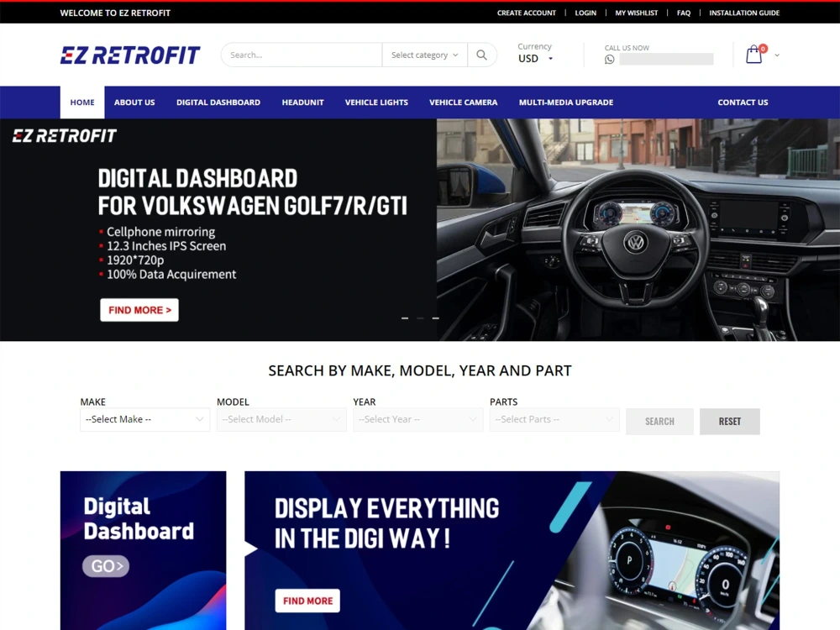840x630 pixels.
Task: Click the search magnifier icon
Action: (481, 55)
